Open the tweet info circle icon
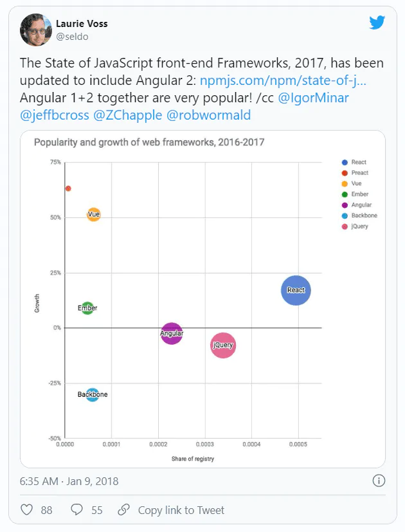The width and height of the screenshot is (405, 532). [x=379, y=481]
